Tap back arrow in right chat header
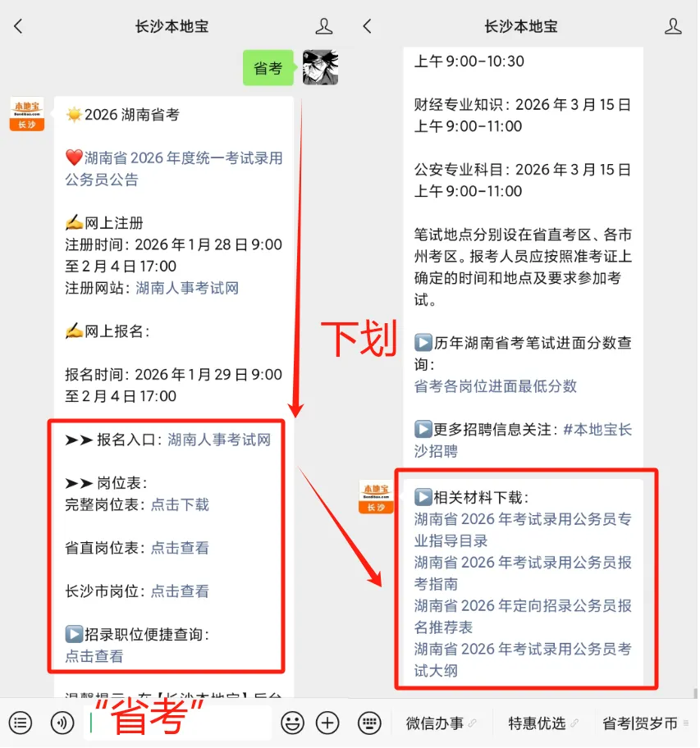 click(x=367, y=26)
